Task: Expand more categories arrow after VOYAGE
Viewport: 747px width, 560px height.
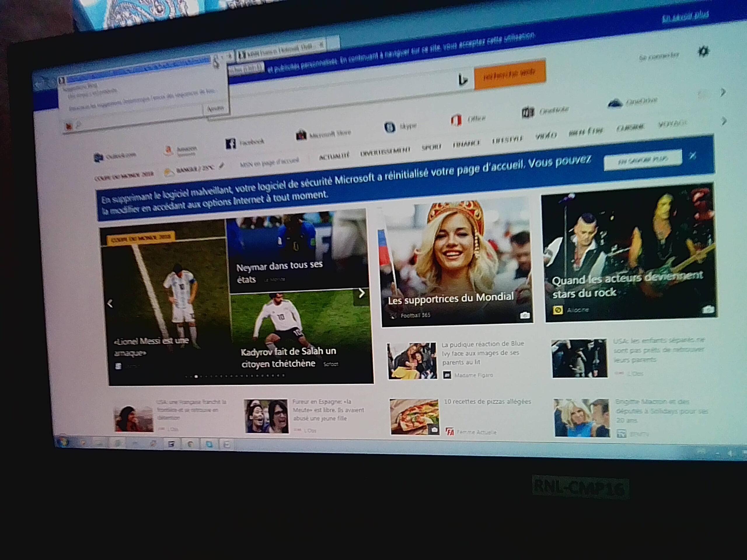Action: [724, 121]
